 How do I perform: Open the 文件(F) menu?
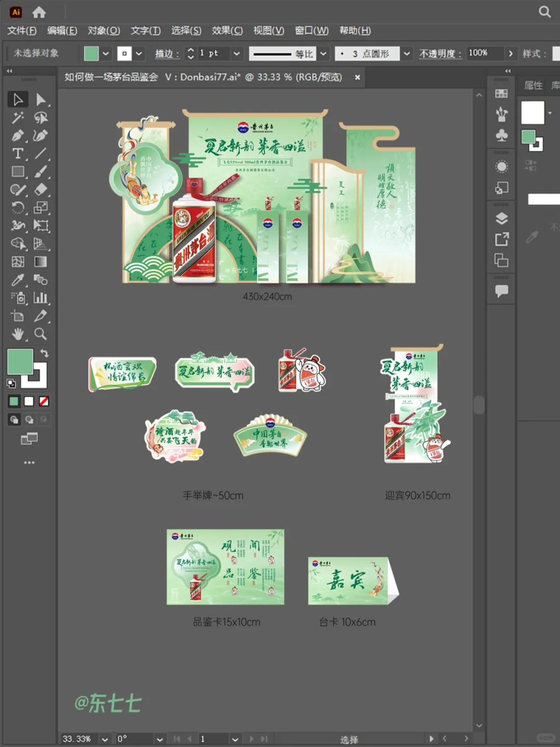tap(22, 31)
